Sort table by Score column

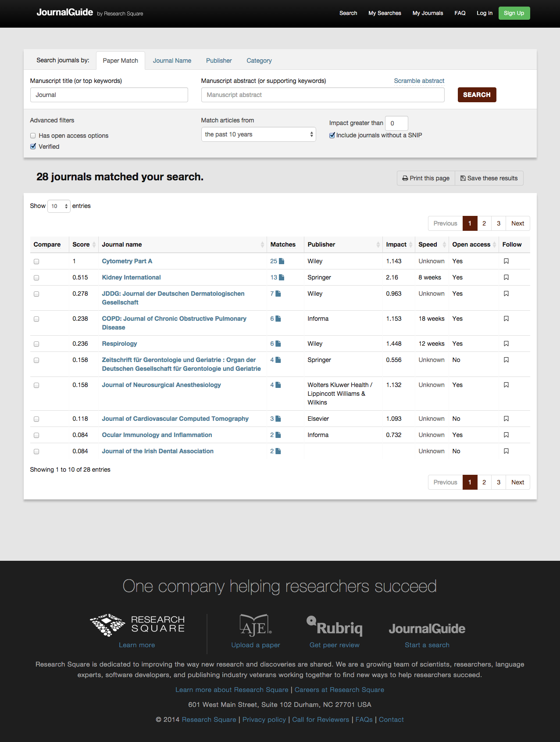pyautogui.click(x=84, y=244)
